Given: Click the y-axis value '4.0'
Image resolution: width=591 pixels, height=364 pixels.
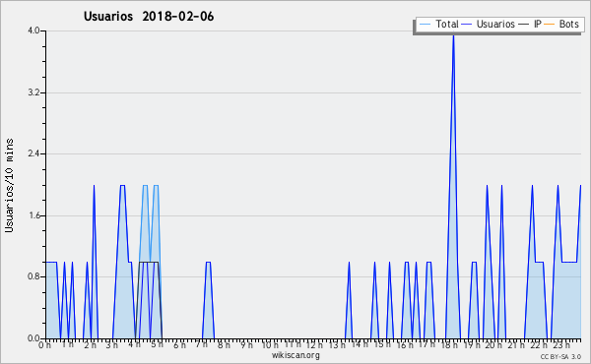Looking at the screenshot, I should coord(33,30).
